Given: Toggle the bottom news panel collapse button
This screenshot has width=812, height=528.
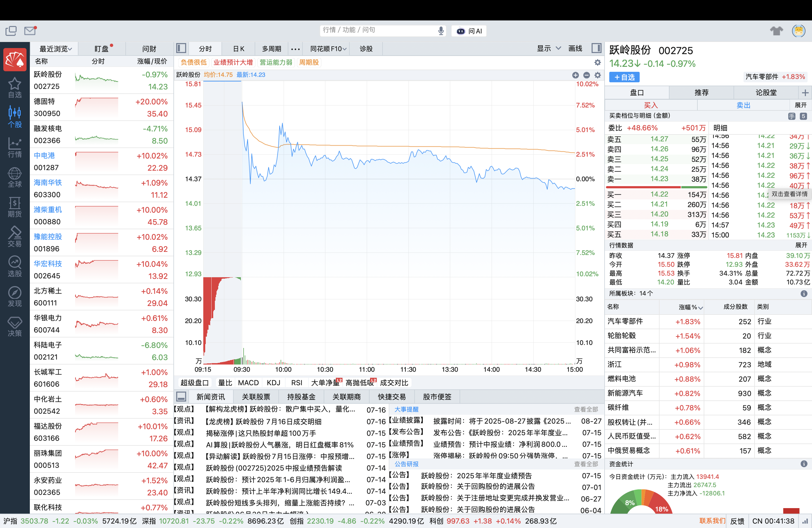Looking at the screenshot, I should pyautogui.click(x=181, y=397).
